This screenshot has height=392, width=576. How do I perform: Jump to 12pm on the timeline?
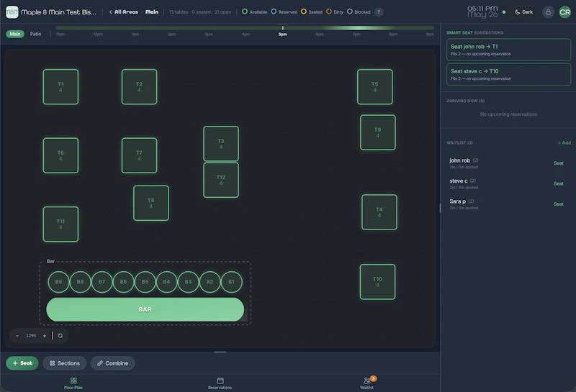point(98,34)
